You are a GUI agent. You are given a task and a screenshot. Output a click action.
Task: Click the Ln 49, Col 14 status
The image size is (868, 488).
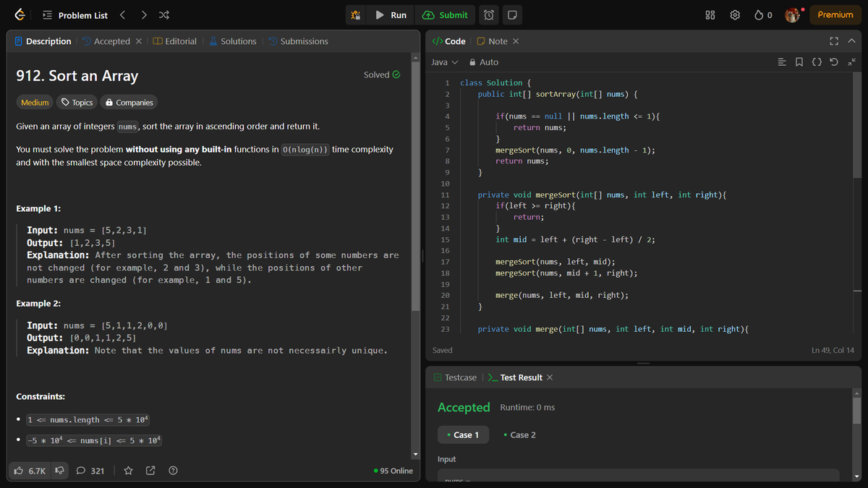point(833,350)
